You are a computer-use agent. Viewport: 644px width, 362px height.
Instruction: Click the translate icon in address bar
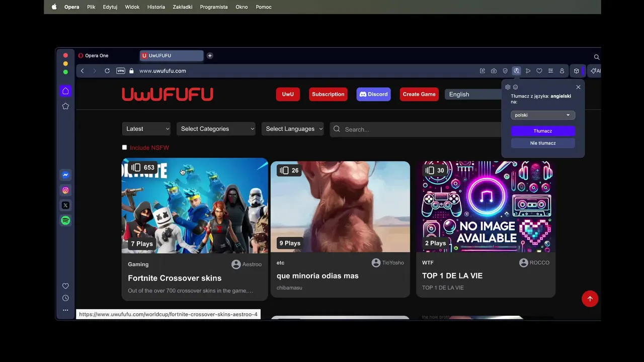pos(517,71)
